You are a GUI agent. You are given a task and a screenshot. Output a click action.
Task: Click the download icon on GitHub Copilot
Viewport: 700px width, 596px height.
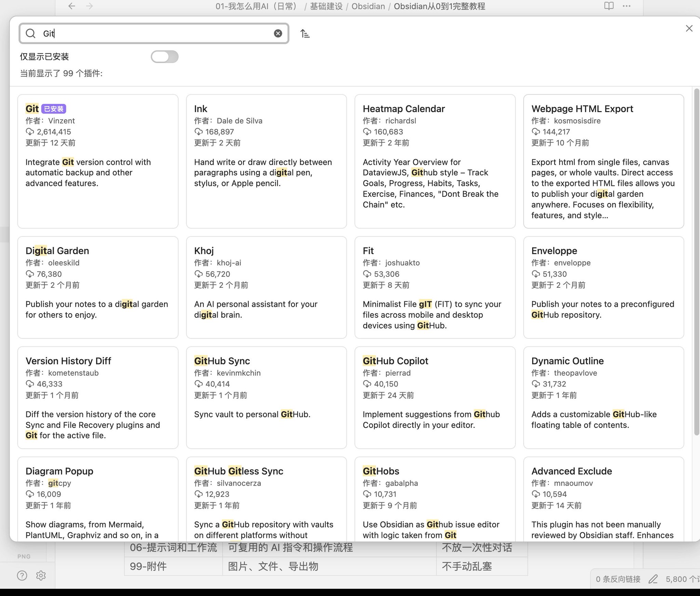tap(367, 384)
